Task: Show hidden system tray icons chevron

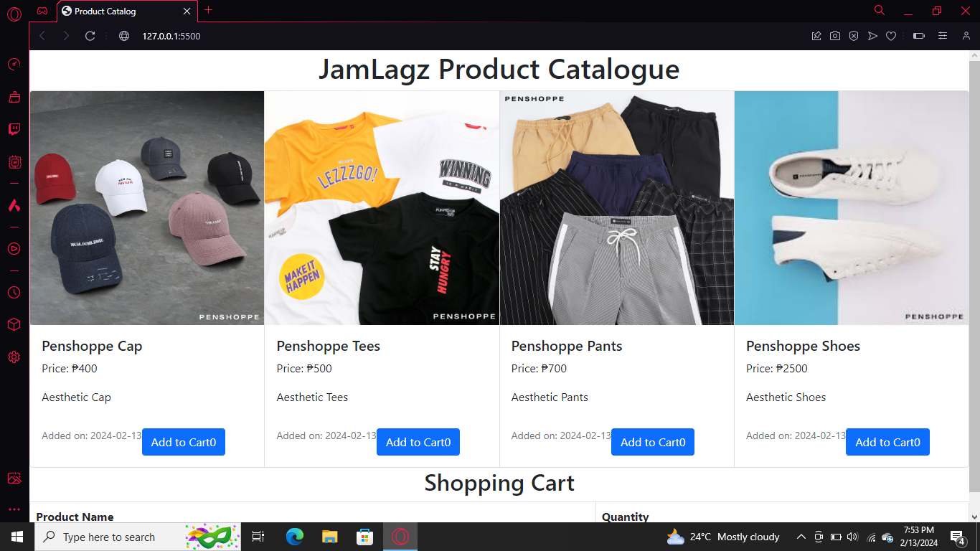Action: pyautogui.click(x=801, y=537)
